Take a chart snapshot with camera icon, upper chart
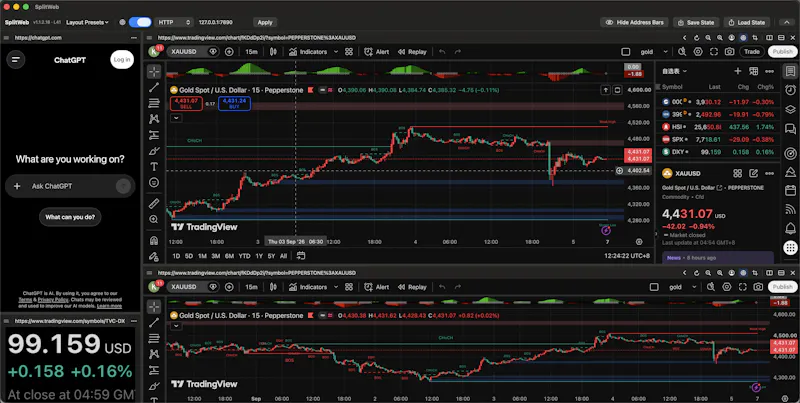 pos(730,52)
